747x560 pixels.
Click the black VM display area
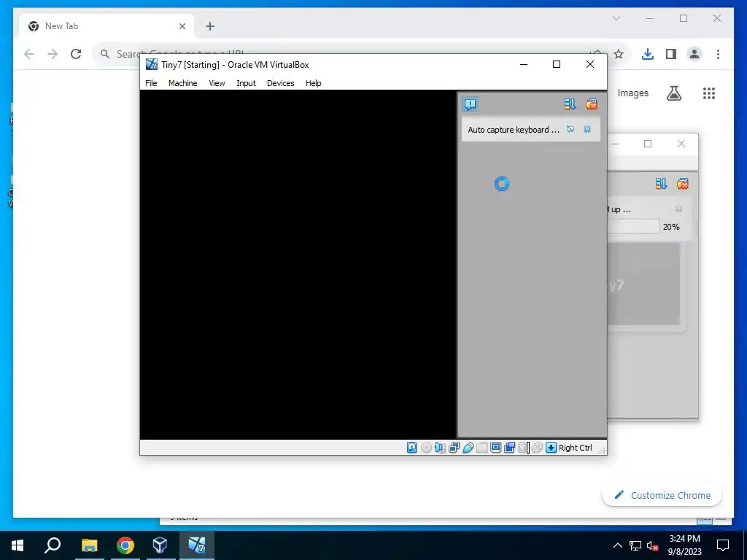298,264
